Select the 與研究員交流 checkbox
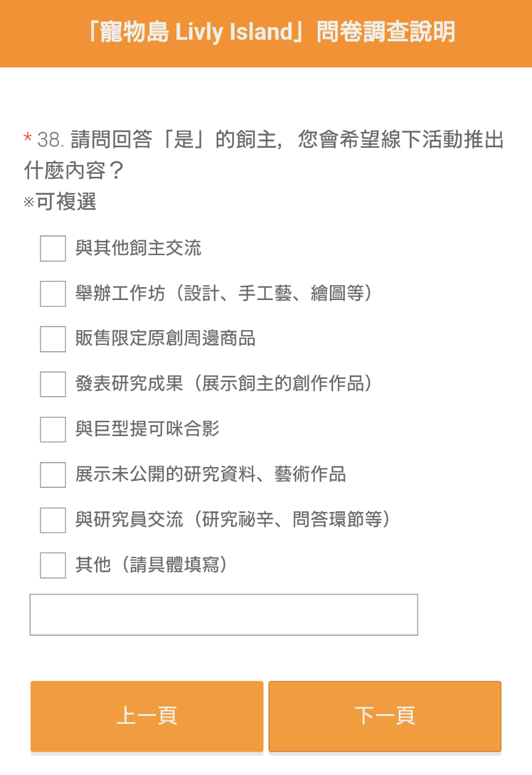 (53, 520)
